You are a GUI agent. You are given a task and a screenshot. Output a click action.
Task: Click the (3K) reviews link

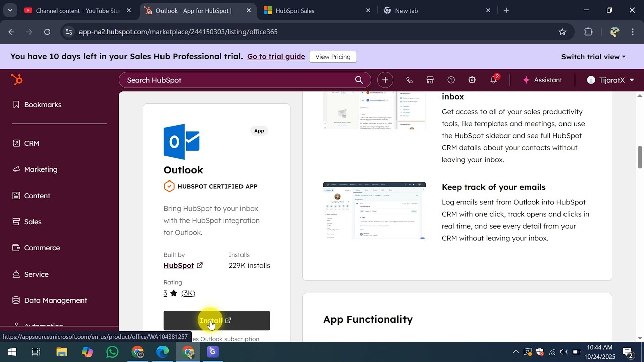[188, 293]
